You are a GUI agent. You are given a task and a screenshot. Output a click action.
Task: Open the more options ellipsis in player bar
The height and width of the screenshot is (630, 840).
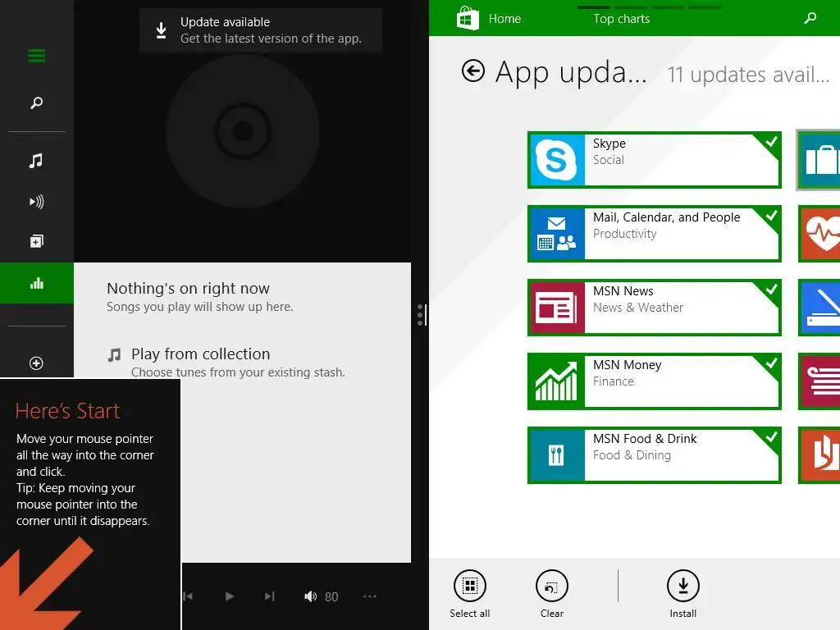[x=370, y=596]
